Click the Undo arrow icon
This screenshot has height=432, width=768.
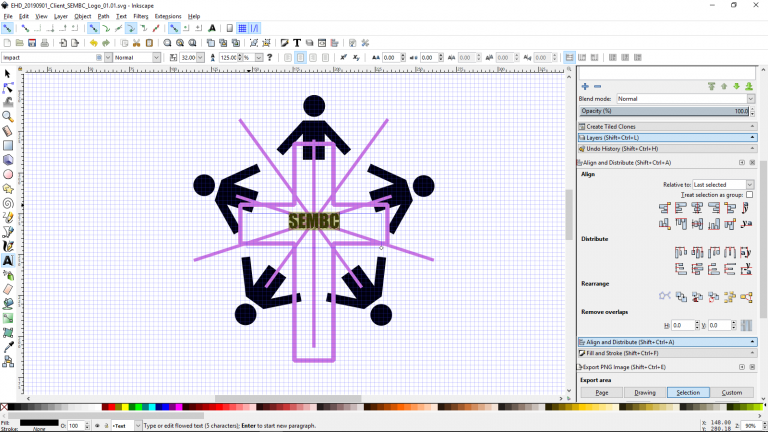pos(93,43)
